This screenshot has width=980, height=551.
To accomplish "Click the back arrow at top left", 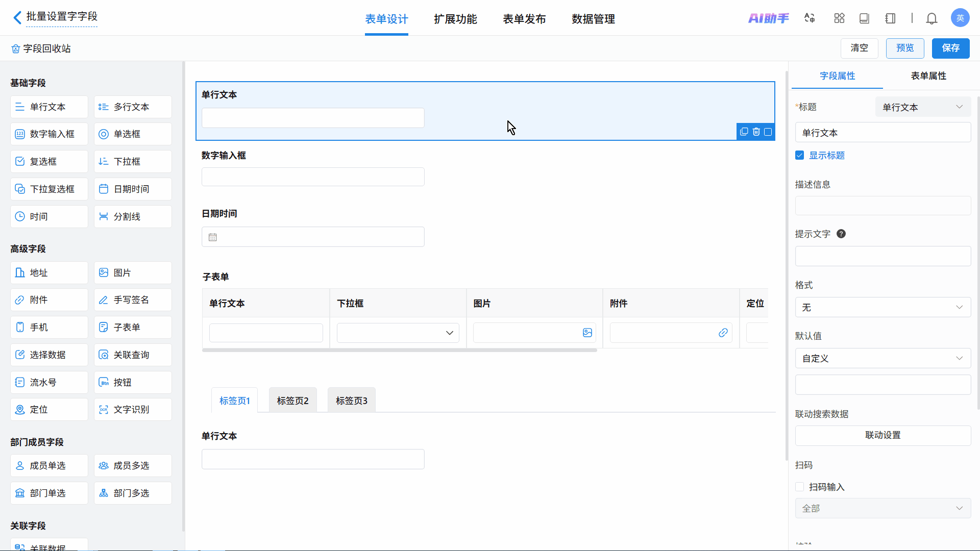I will pos(17,17).
